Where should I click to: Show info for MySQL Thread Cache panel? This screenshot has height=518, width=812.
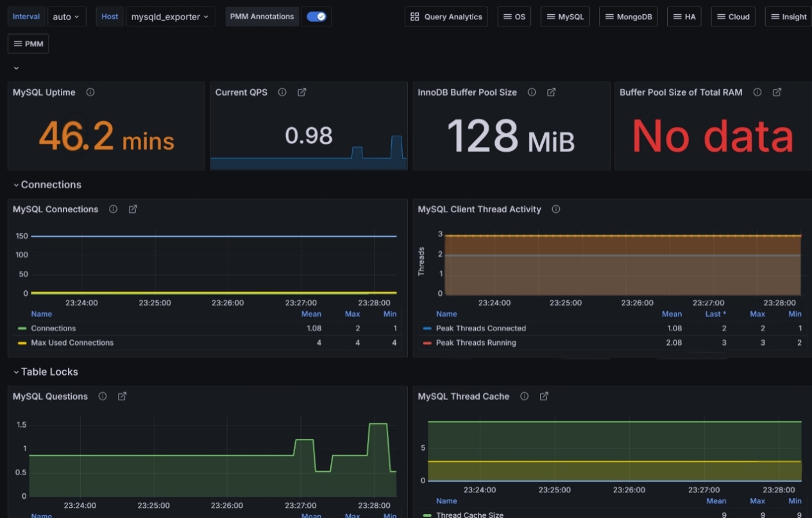[x=525, y=397]
